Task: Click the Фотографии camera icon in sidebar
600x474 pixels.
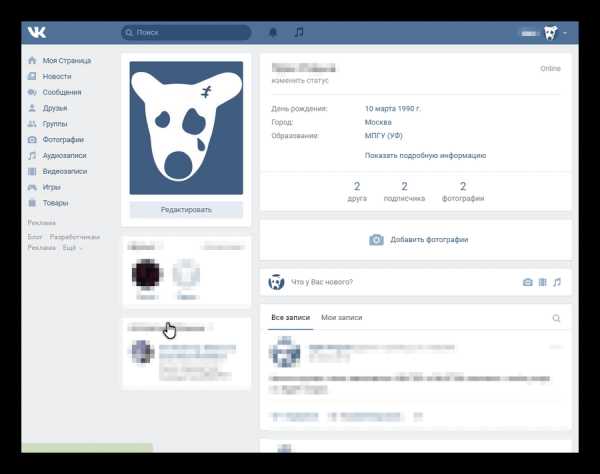Action: coord(32,140)
